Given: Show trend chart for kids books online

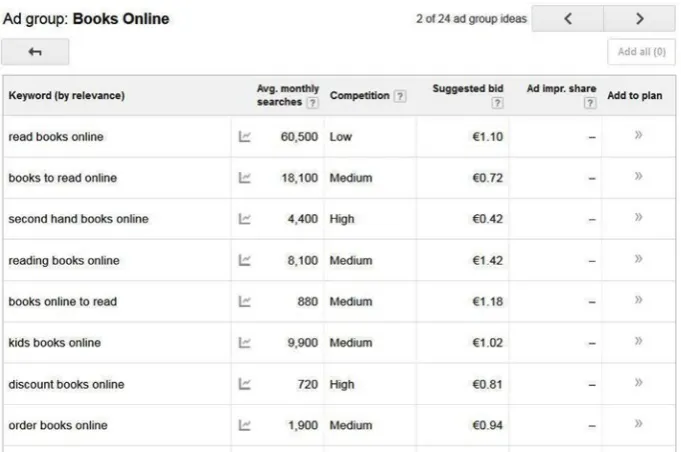Looking at the screenshot, I should pos(245,343).
